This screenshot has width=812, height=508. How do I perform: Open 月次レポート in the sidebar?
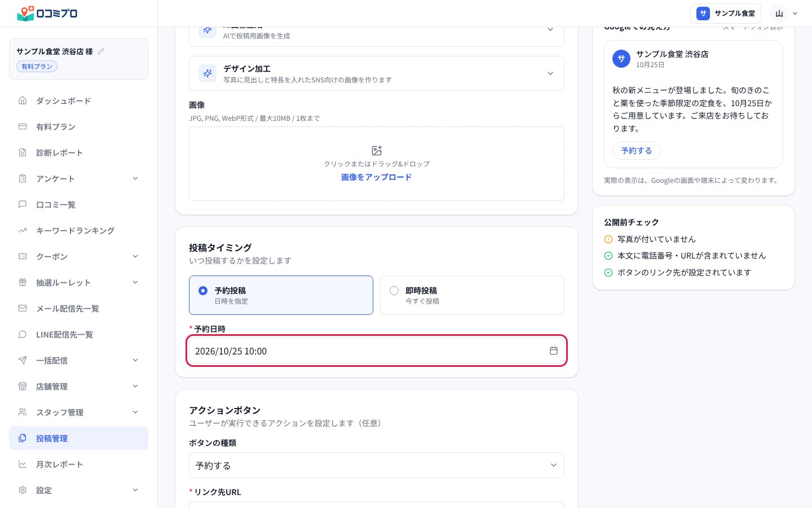click(x=78, y=464)
